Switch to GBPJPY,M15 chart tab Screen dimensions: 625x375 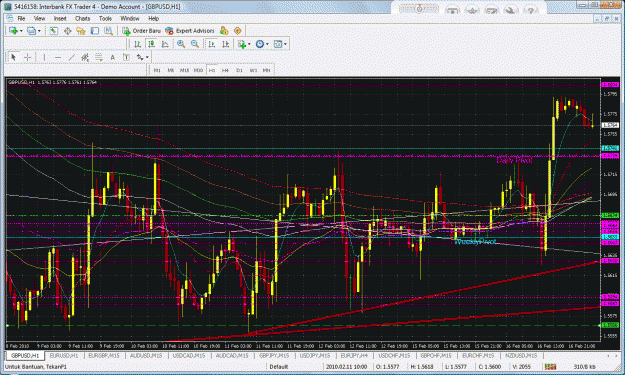point(274,355)
